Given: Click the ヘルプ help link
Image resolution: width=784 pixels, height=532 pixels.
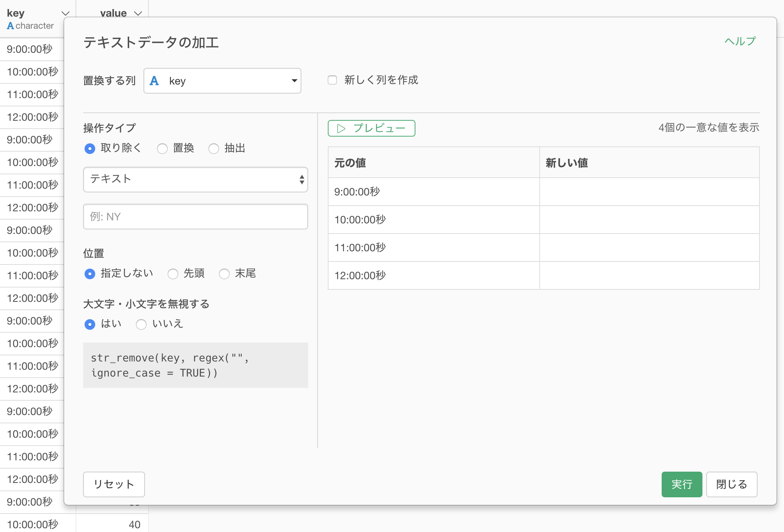Looking at the screenshot, I should (x=740, y=41).
